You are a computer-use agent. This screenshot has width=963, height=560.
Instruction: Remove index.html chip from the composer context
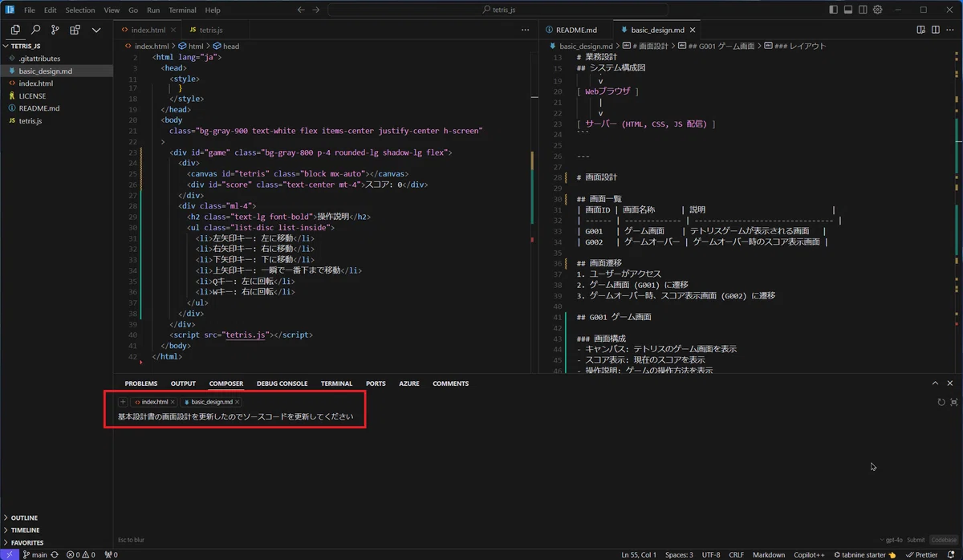(173, 402)
